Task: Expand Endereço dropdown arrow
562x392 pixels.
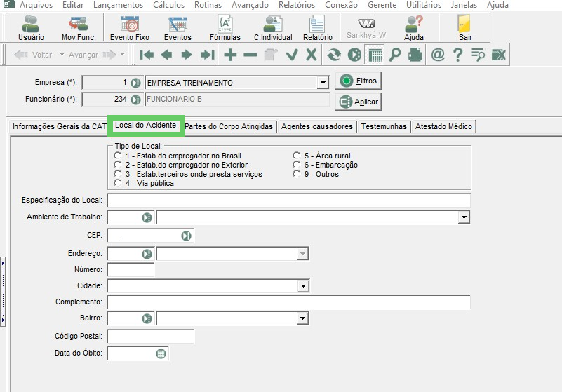Action: [x=302, y=254]
